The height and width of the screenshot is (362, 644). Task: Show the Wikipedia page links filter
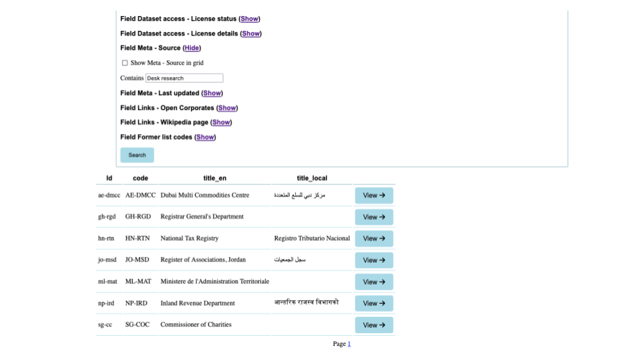[221, 122]
